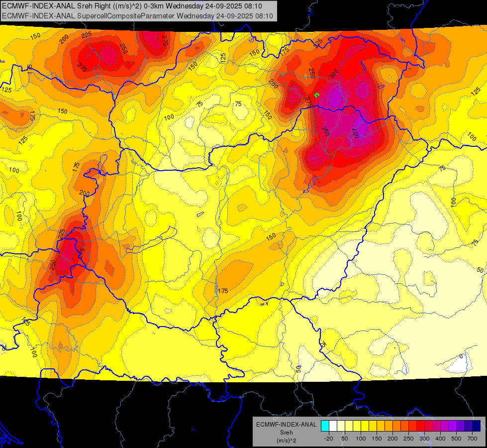Click the Sreh Right 0-3km title line
The width and height of the screenshot is (487, 448).
(132, 6)
